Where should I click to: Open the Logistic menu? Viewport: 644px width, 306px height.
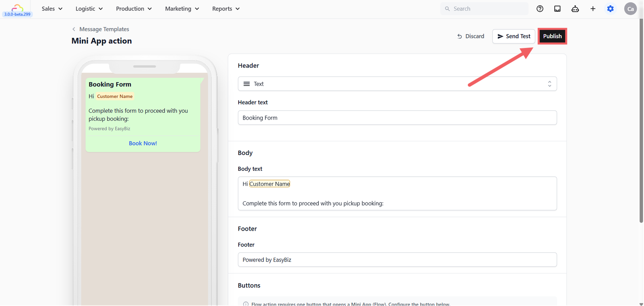tap(89, 8)
